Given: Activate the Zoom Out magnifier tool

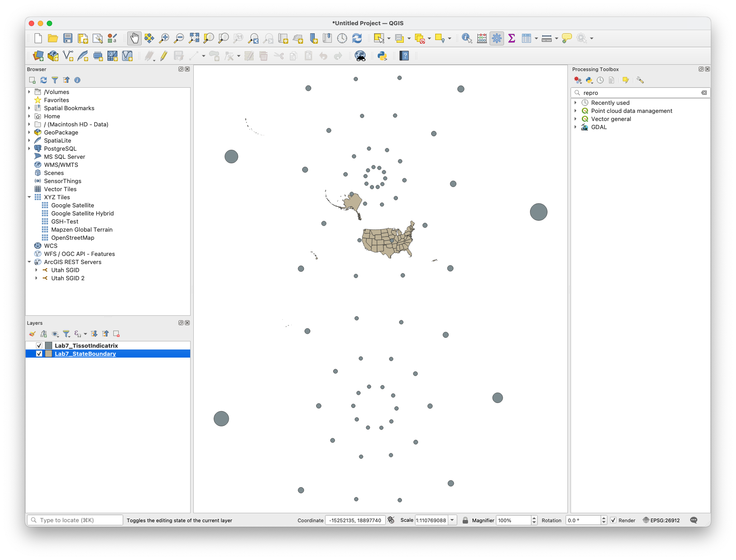Looking at the screenshot, I should click(x=179, y=38).
